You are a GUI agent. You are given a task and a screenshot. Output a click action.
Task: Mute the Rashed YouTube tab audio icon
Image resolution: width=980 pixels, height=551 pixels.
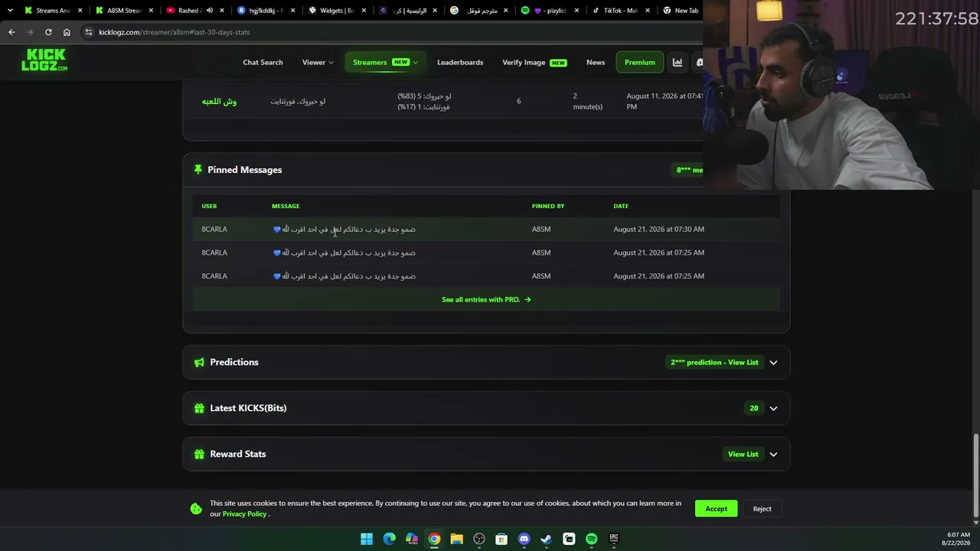pos(209,11)
